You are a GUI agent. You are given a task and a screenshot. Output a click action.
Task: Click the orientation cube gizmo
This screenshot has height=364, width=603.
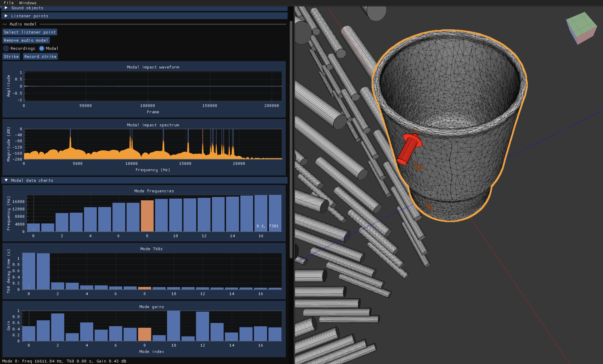tap(581, 29)
